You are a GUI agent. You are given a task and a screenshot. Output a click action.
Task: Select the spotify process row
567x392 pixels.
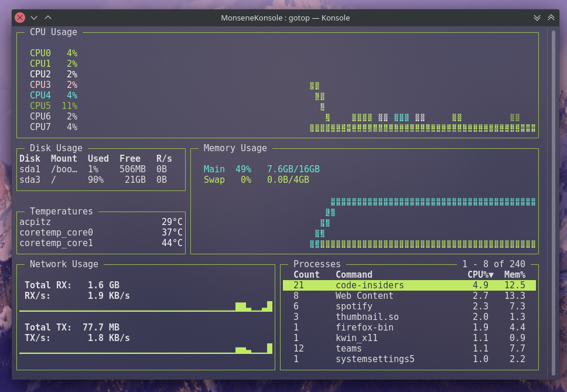click(x=409, y=306)
